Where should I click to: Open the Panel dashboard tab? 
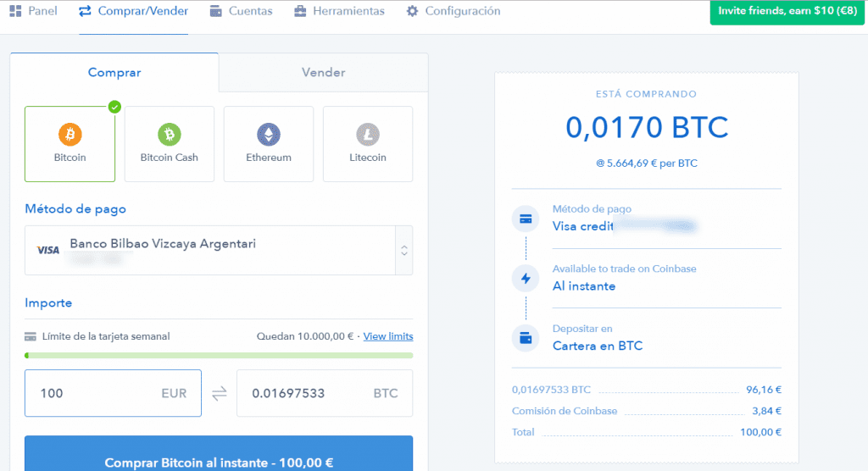[34, 11]
